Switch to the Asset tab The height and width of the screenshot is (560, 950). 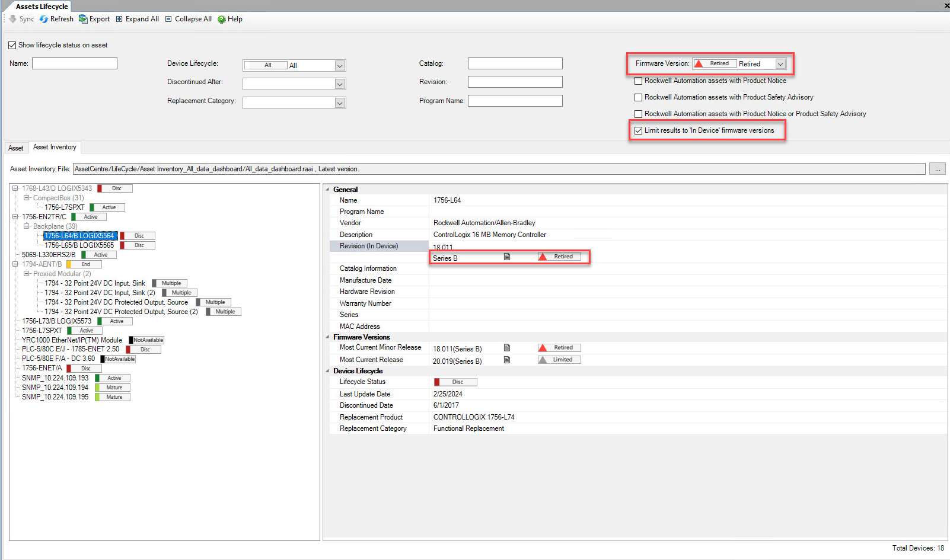pyautogui.click(x=16, y=148)
